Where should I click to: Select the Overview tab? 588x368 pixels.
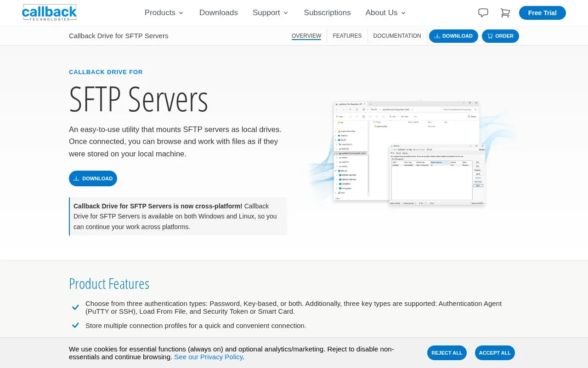[306, 36]
